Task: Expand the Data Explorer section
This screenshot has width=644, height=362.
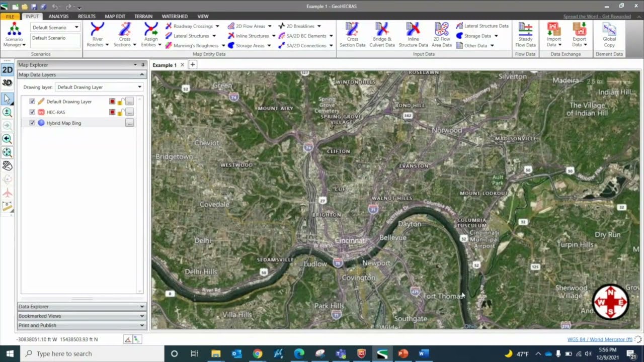Action: pyautogui.click(x=82, y=306)
